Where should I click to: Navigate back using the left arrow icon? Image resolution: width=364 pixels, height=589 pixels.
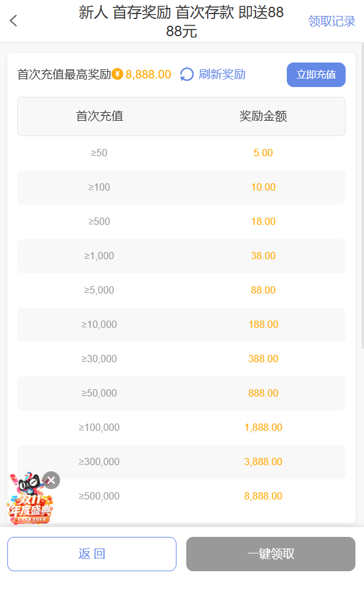13,20
